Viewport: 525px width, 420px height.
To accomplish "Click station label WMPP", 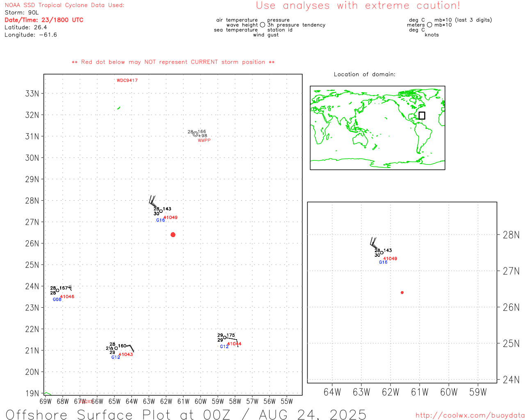I will [x=204, y=140].
